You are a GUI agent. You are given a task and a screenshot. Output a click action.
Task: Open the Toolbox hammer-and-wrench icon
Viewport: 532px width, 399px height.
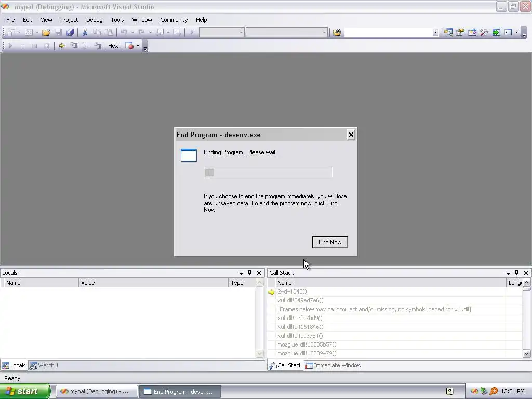(x=484, y=32)
